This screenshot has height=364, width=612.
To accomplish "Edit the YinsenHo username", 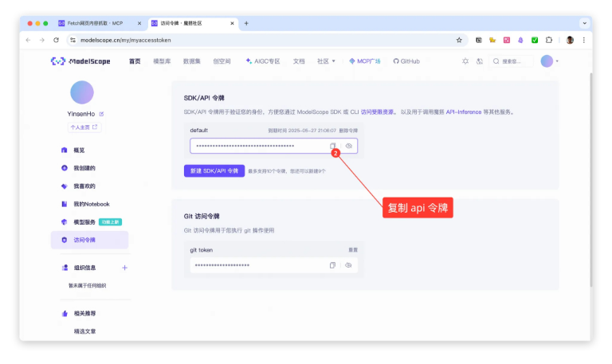I will coord(101,114).
